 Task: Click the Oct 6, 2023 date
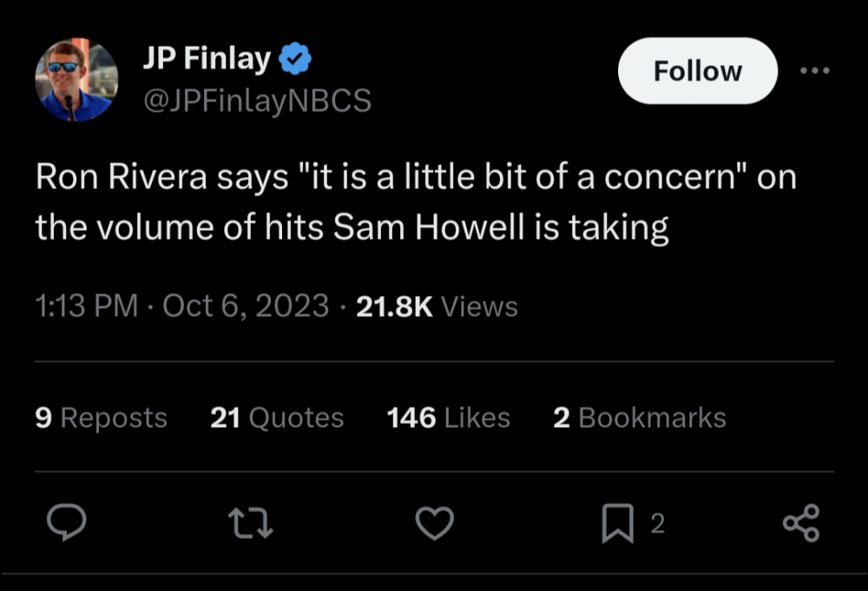pyautogui.click(x=246, y=306)
